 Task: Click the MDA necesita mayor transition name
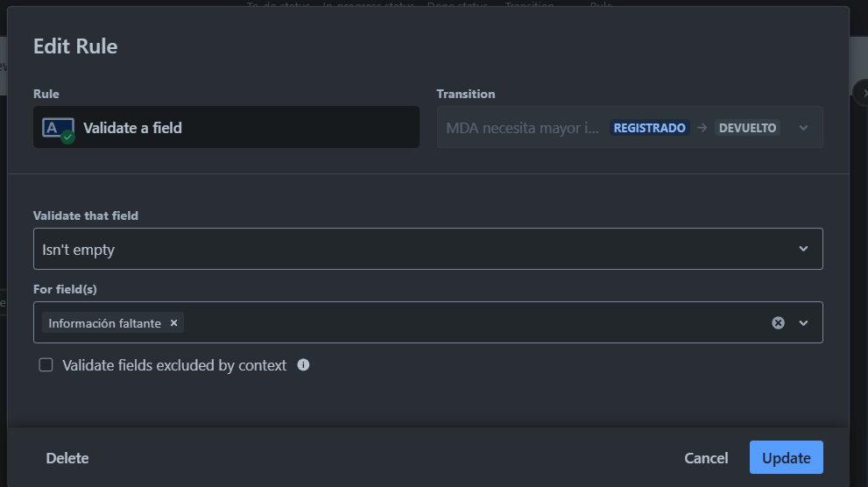pyautogui.click(x=522, y=128)
